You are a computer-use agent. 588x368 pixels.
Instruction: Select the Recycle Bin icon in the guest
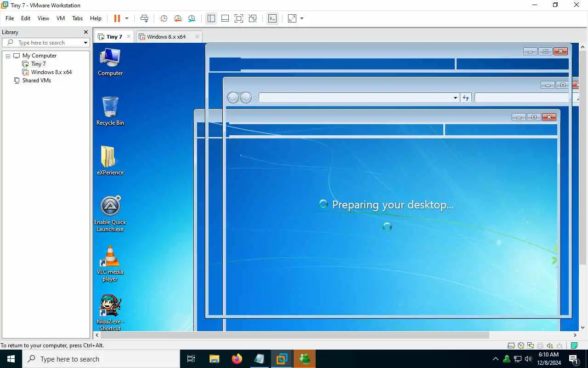110,111
